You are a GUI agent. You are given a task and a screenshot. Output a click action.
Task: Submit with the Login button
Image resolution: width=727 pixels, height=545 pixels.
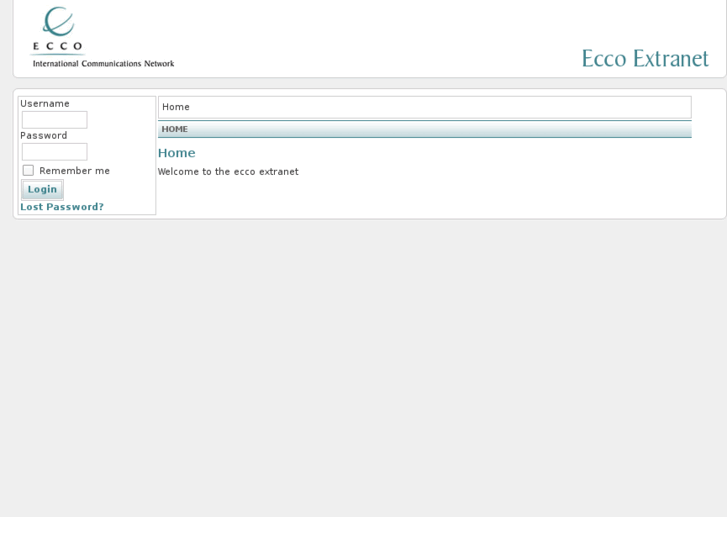42,189
